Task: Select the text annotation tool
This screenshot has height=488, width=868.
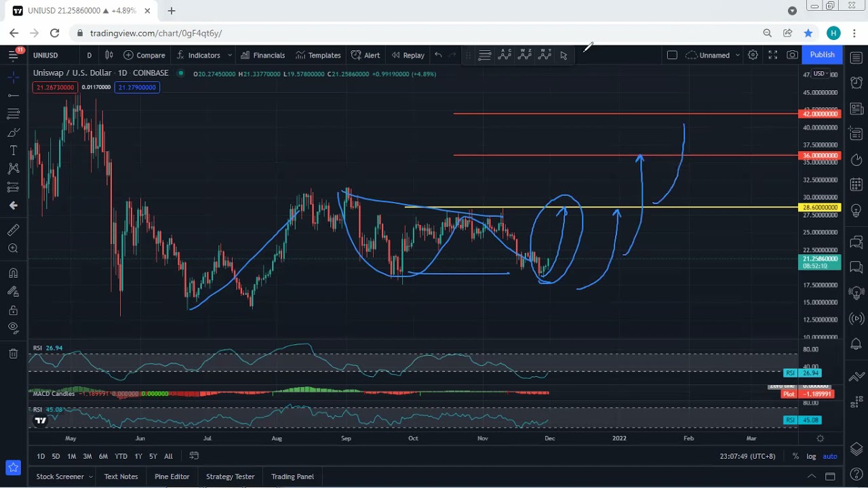Action: [x=13, y=150]
